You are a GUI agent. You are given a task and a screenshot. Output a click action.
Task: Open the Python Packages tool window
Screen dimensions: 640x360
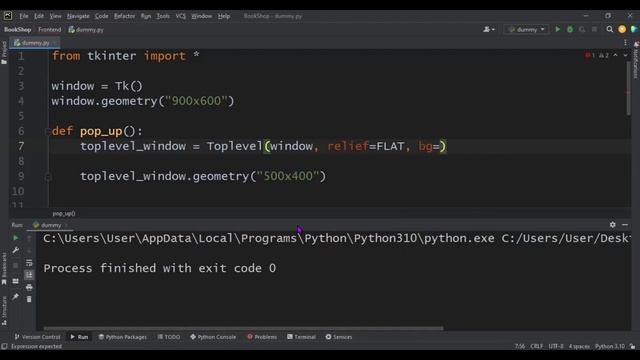[x=122, y=337]
